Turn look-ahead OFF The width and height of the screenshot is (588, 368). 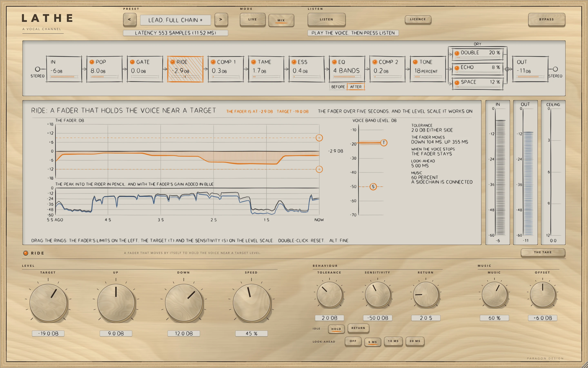(x=353, y=341)
